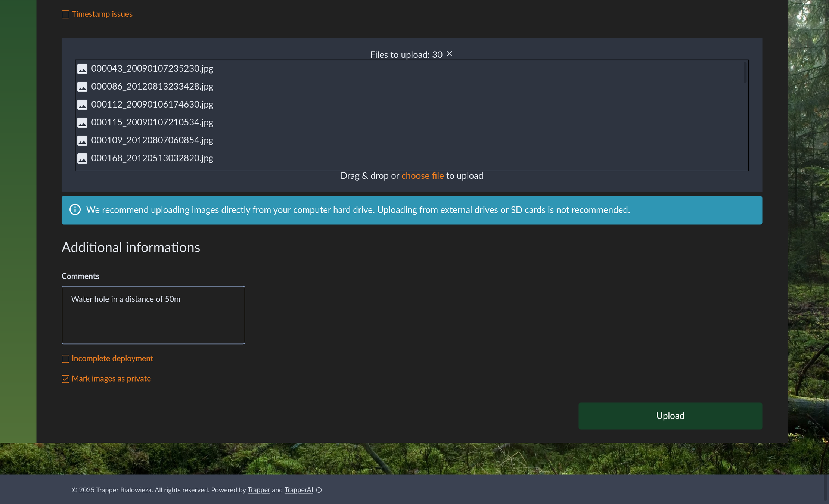The width and height of the screenshot is (829, 504).
Task: Select file name 000115_20090107210534.jpg
Action: coord(152,122)
